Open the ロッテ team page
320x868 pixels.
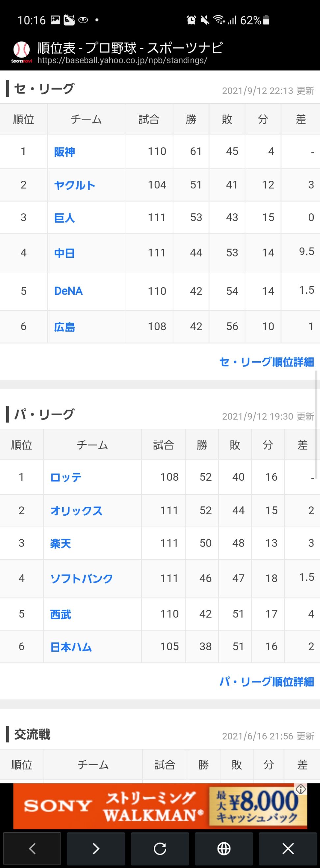[x=66, y=477]
